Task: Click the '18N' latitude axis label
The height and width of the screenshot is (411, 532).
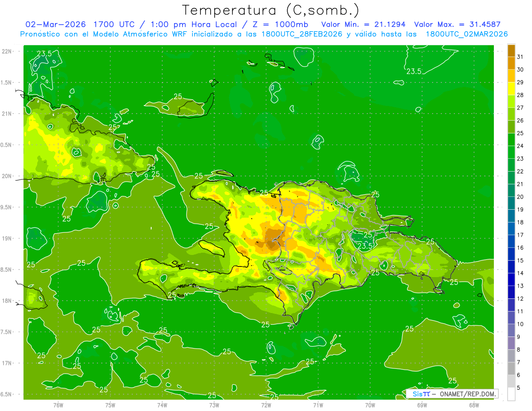Action: [x=7, y=301]
